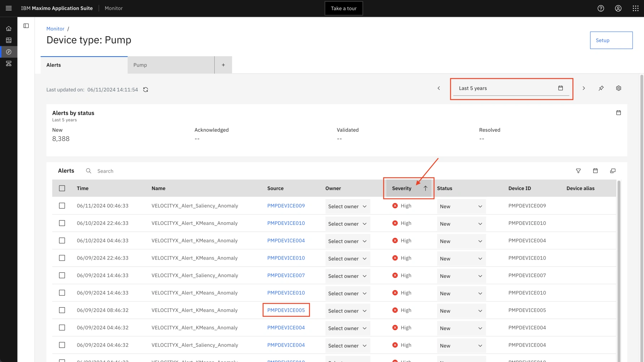Image resolution: width=644 pixels, height=362 pixels.
Task: Switch to the Pump tab
Action: pos(171,65)
